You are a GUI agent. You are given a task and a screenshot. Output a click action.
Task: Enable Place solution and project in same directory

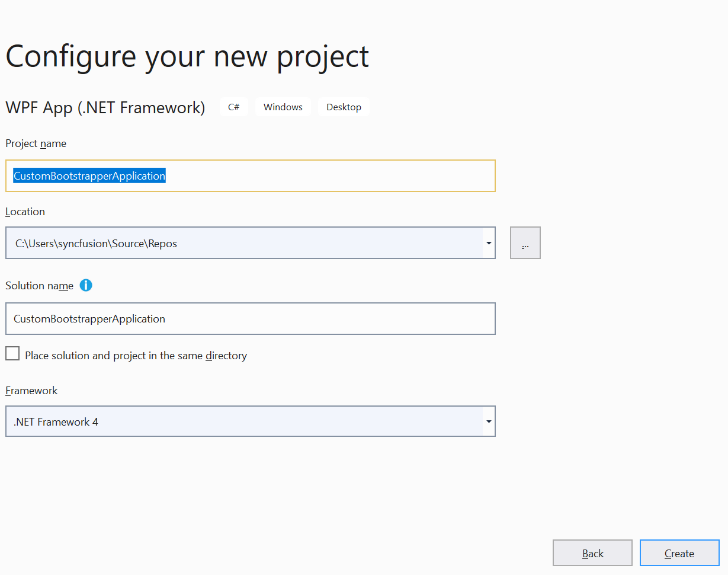pos(12,354)
